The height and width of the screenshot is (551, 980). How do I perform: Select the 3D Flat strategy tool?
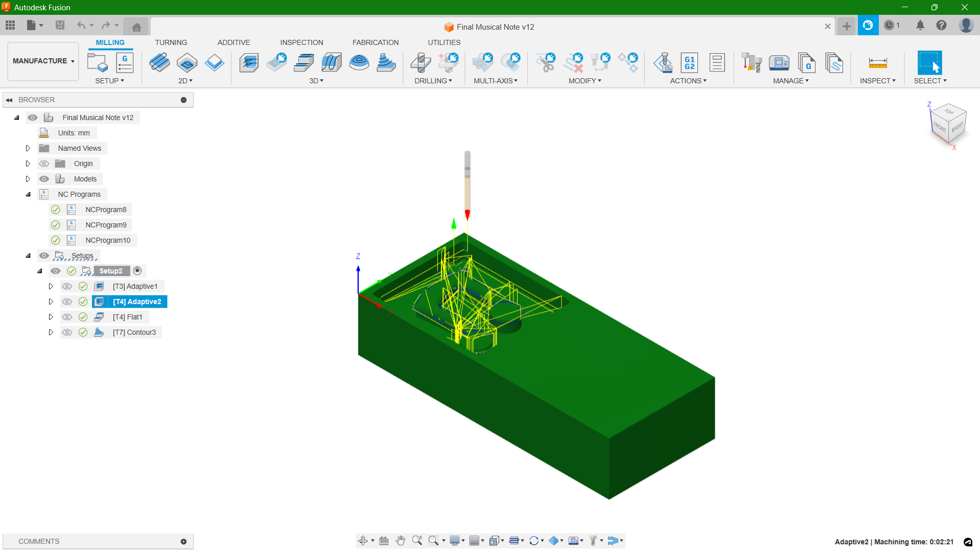click(x=304, y=63)
